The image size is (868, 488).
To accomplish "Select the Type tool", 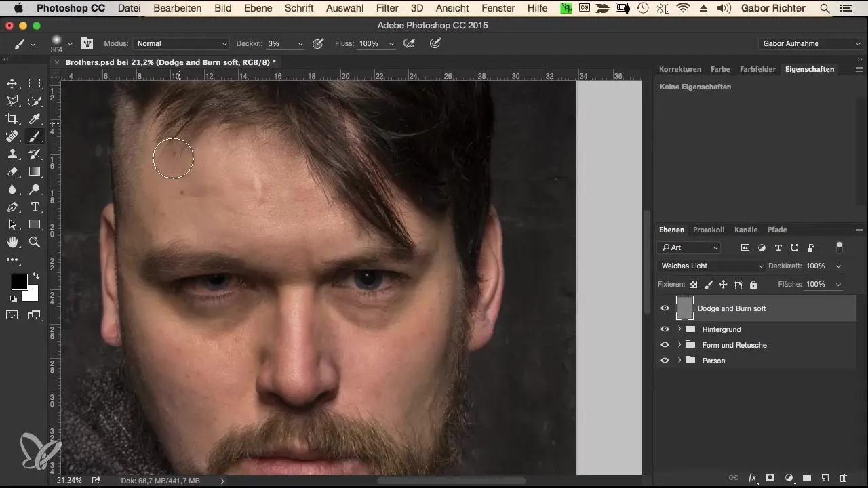I will pos(35,207).
